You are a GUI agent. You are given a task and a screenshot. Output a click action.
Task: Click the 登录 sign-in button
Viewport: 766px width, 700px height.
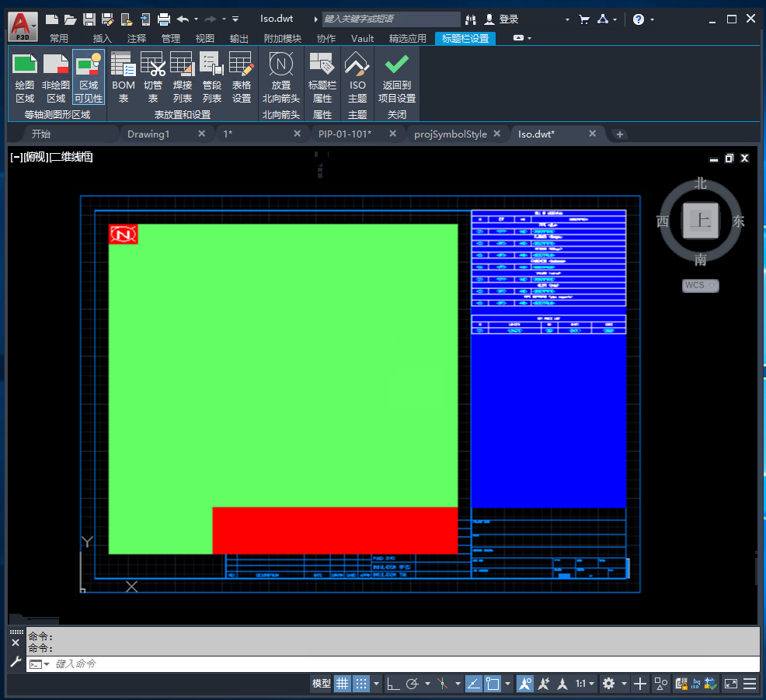[x=501, y=19]
